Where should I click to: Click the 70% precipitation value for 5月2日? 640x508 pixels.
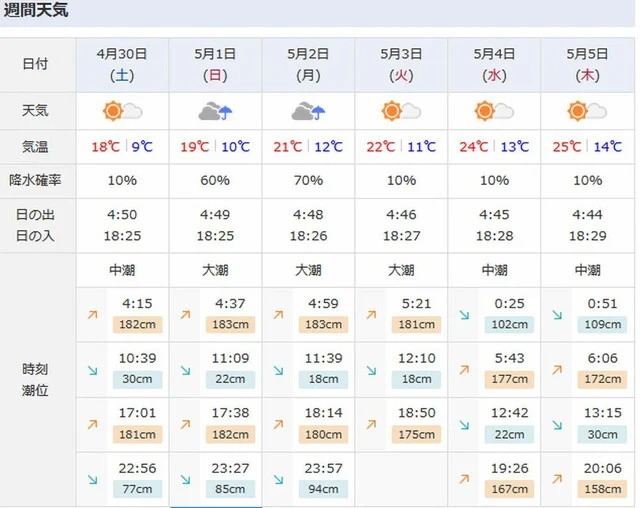[x=308, y=180]
